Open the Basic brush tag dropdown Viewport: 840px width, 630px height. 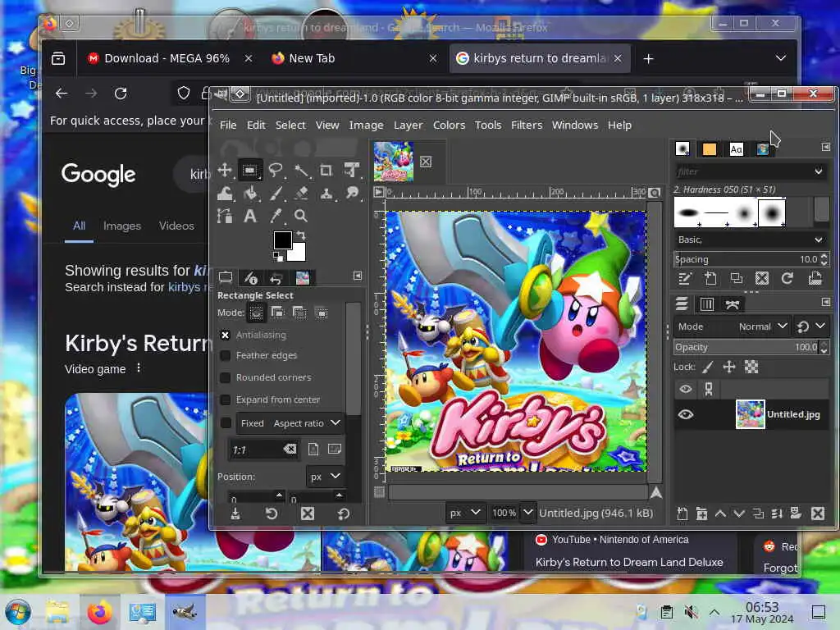click(750, 240)
